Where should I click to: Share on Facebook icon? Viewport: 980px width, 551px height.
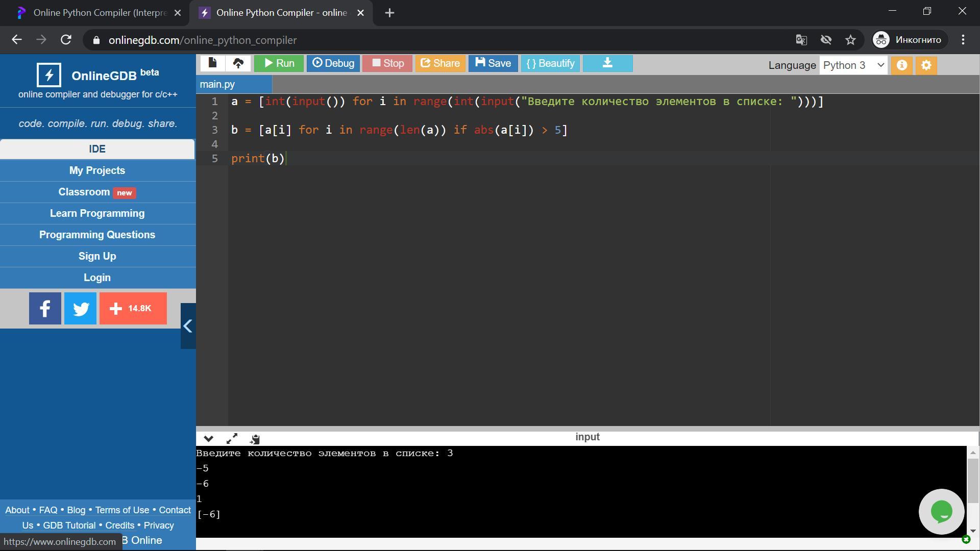[x=45, y=309]
